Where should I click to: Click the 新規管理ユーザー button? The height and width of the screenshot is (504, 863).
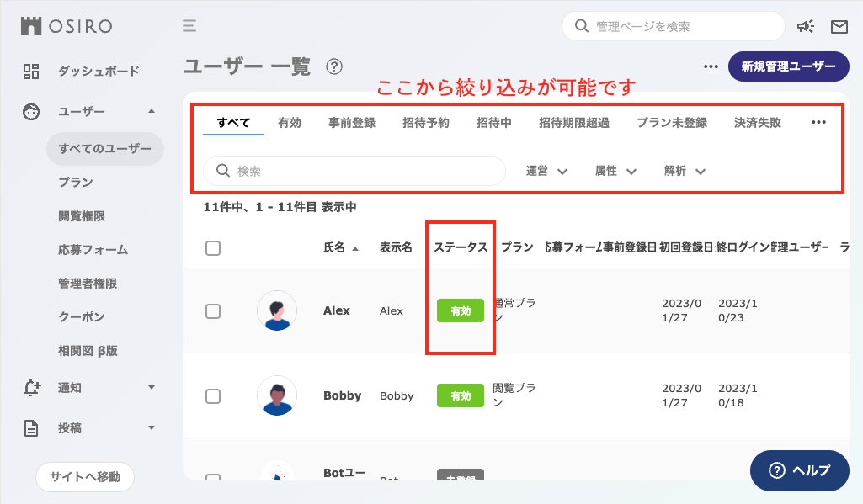[788, 66]
